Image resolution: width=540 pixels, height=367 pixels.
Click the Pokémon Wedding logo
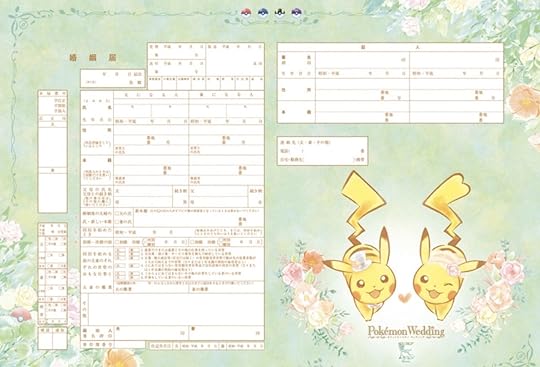406,332
